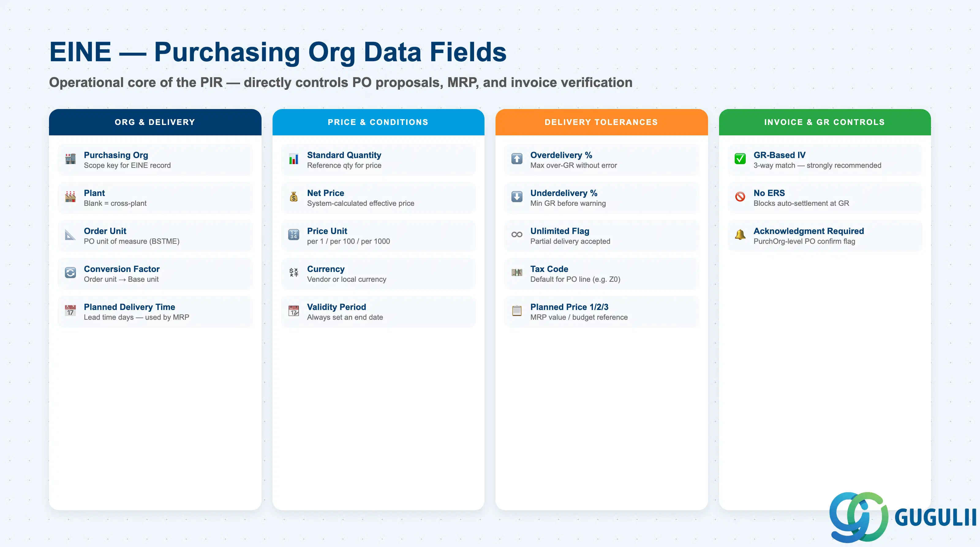
Task: Click 'per 1 / per 100 / per 1000'
Action: [x=349, y=242]
